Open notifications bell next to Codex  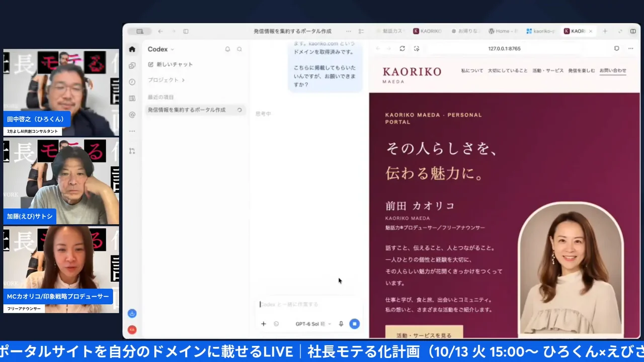227,49
